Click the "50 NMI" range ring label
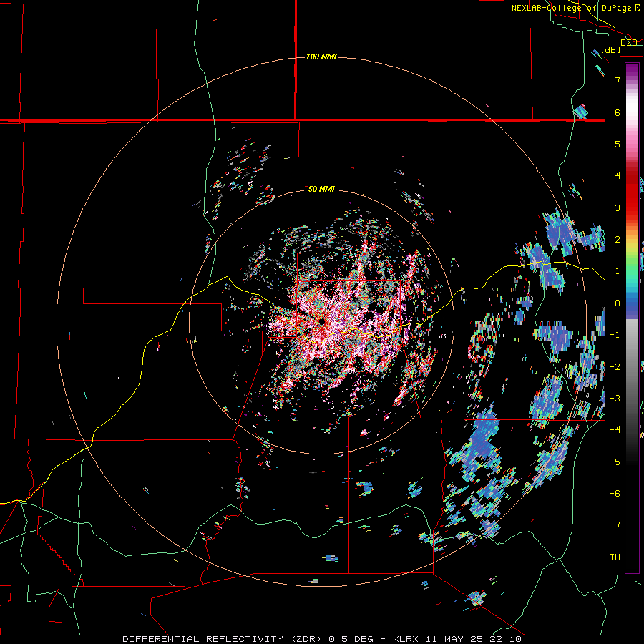The width and height of the screenshot is (644, 644). tap(321, 189)
